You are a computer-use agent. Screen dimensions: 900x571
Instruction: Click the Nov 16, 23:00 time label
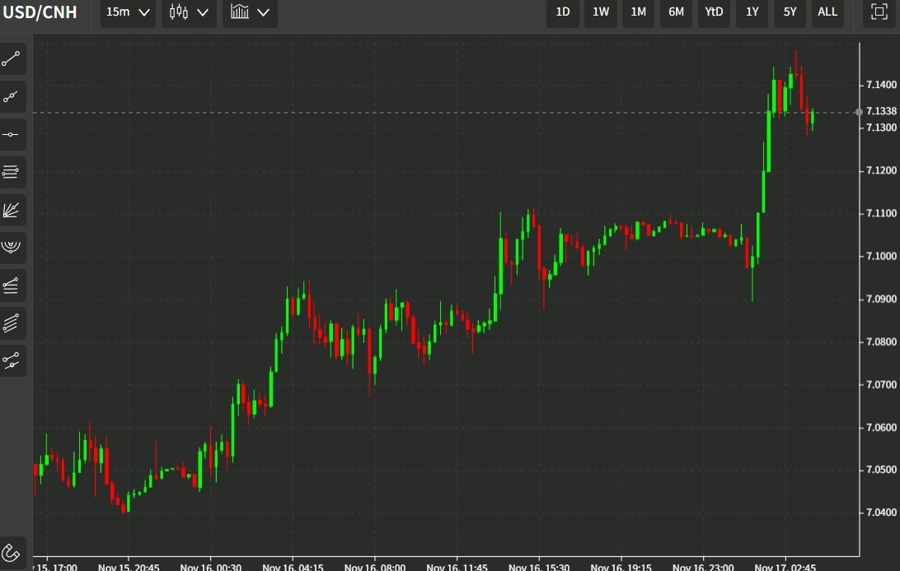pyautogui.click(x=703, y=567)
